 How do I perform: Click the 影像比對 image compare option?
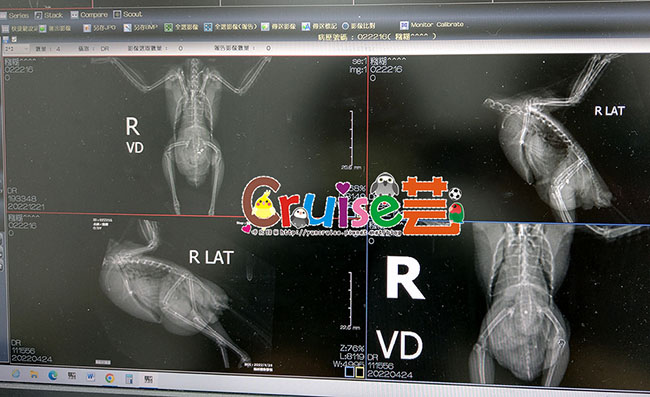click(x=359, y=26)
